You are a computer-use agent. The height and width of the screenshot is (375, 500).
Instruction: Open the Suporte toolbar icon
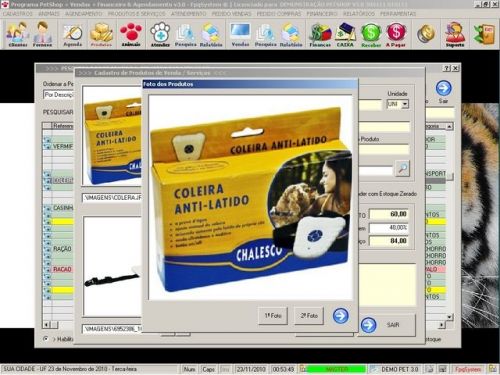pyautogui.click(x=455, y=34)
